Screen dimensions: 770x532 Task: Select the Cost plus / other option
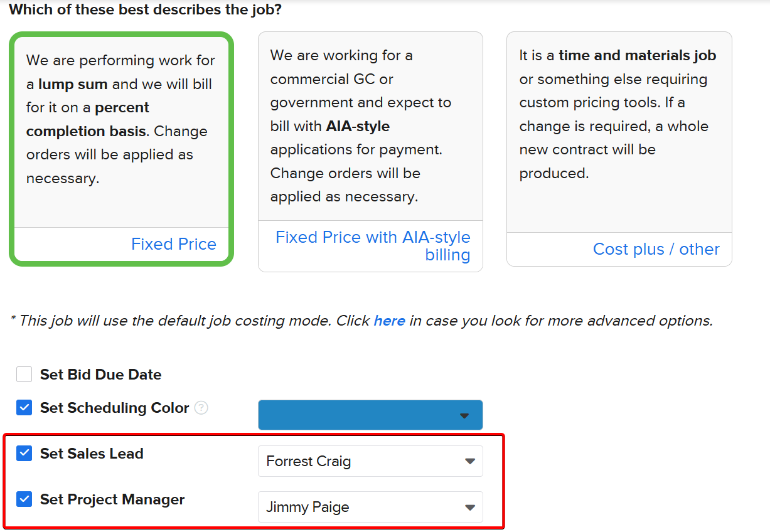coord(656,249)
